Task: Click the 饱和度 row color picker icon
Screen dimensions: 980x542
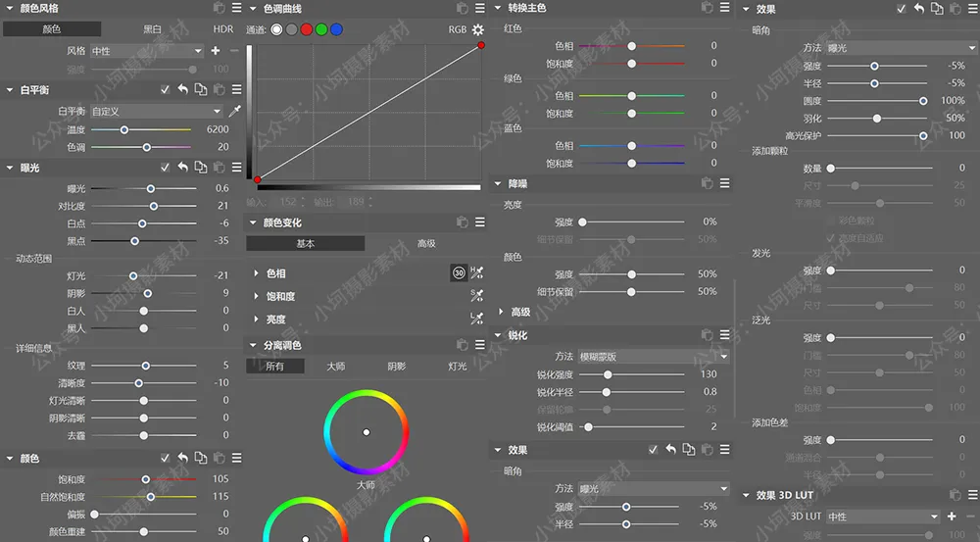Action: pos(477,295)
